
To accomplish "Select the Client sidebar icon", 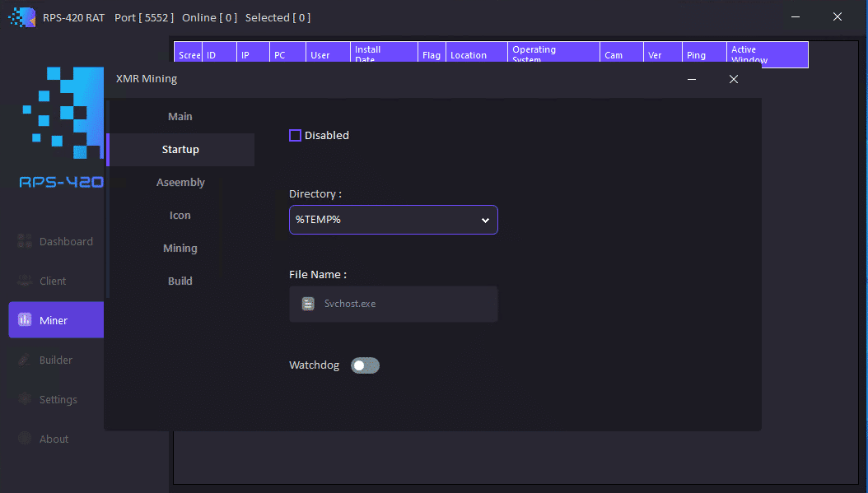I will coord(25,281).
